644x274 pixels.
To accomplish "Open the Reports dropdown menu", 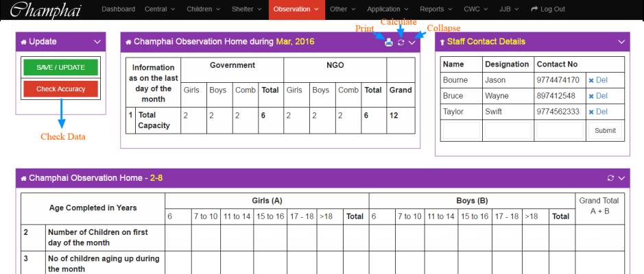I will (x=436, y=9).
